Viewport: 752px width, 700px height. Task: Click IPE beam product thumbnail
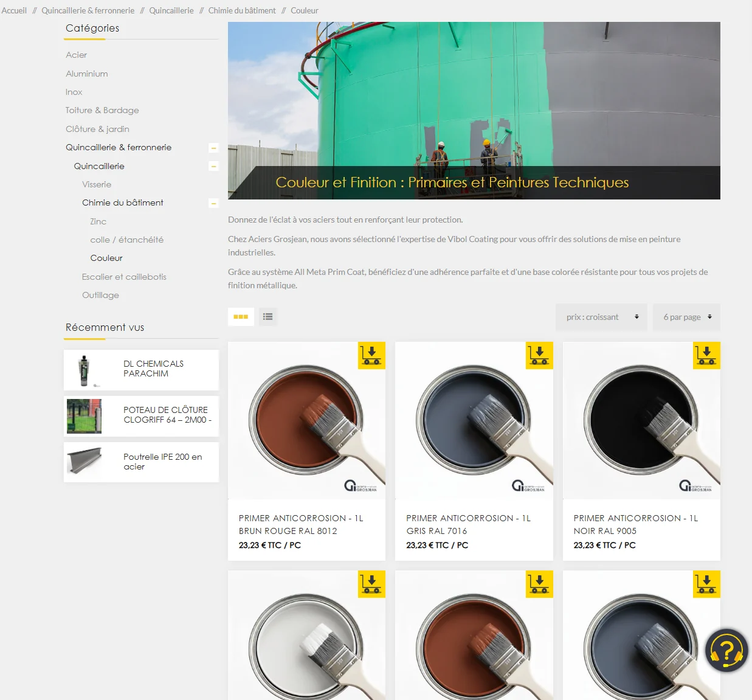pos(85,462)
